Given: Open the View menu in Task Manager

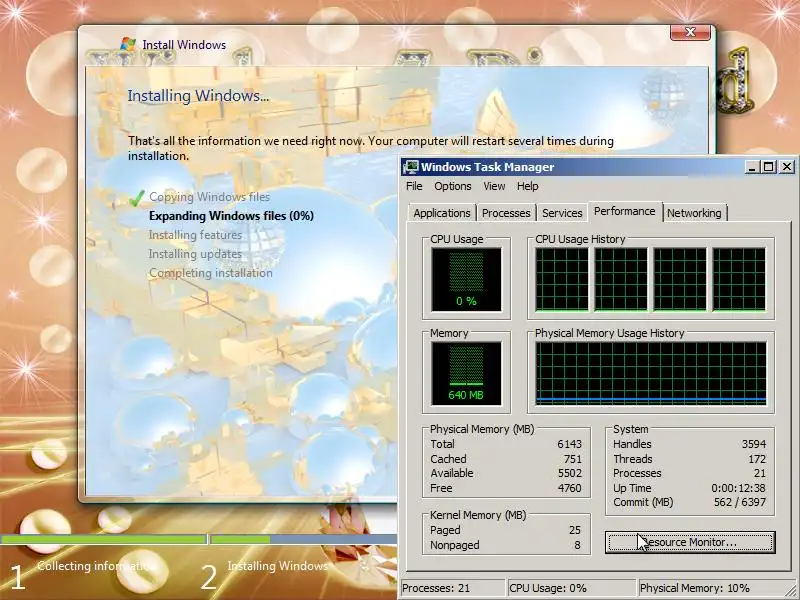Looking at the screenshot, I should [x=494, y=186].
